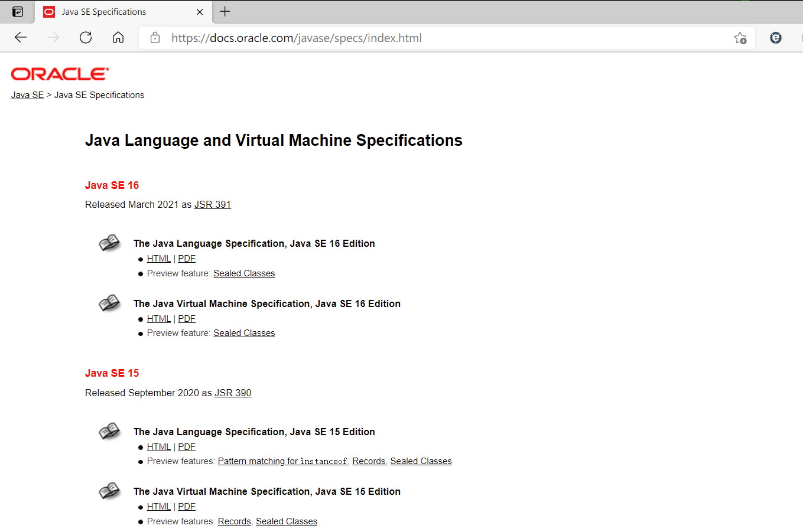Reload the page with the refresh icon
This screenshot has width=803, height=532.
[x=86, y=38]
